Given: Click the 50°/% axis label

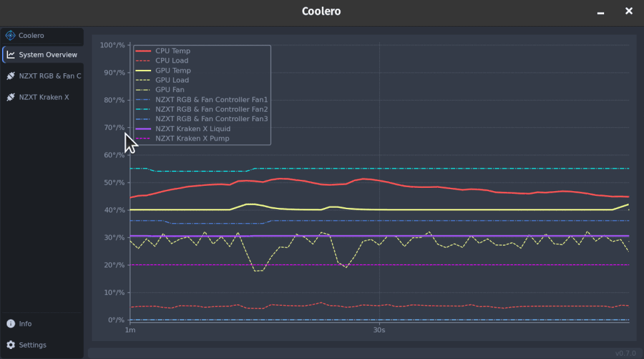Looking at the screenshot, I should coord(114,182).
